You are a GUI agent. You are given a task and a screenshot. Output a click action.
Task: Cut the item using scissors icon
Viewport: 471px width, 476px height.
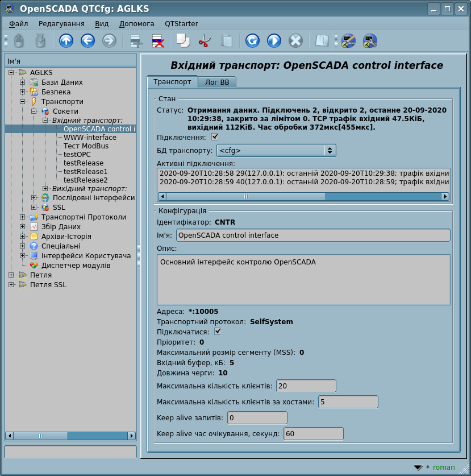coord(205,41)
